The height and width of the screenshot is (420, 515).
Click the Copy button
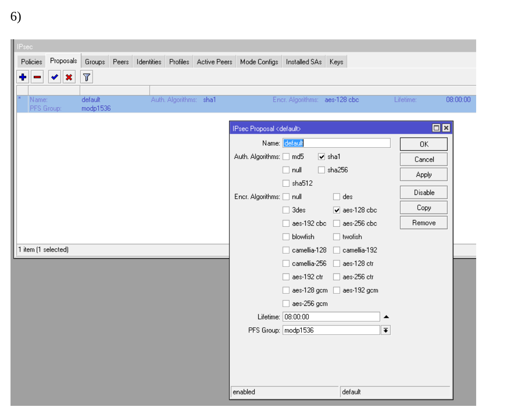pyautogui.click(x=424, y=208)
